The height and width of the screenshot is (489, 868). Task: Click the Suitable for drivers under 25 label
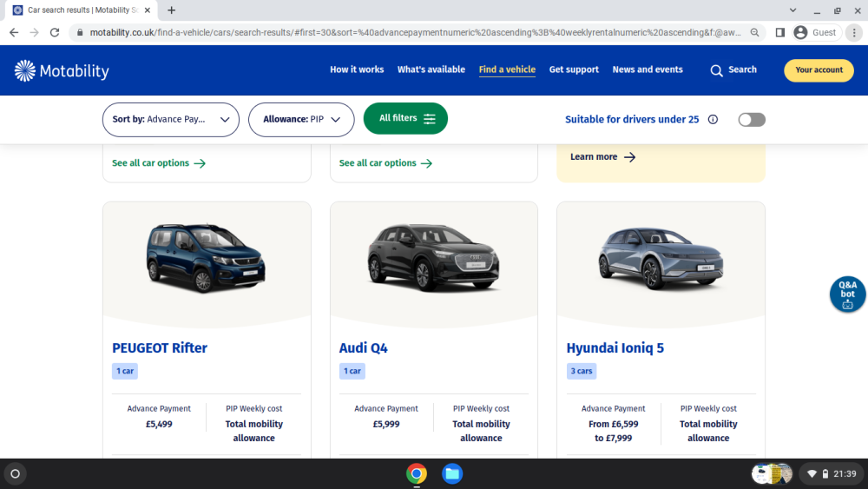[632, 120]
